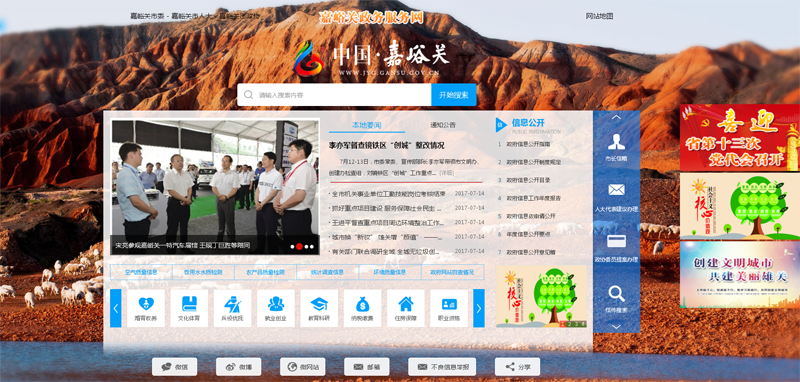800x382 pixels.
Task: Switch to the 本地要闻 tab
Action: 366,125
